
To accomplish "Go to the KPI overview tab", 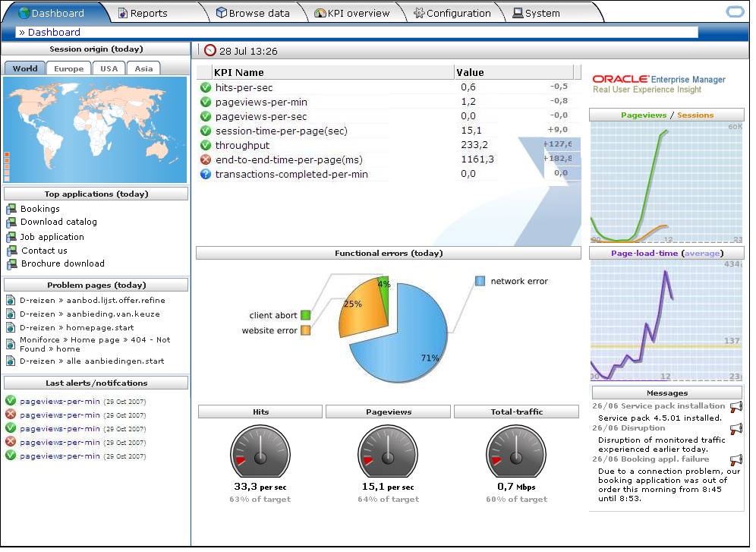I will [352, 13].
